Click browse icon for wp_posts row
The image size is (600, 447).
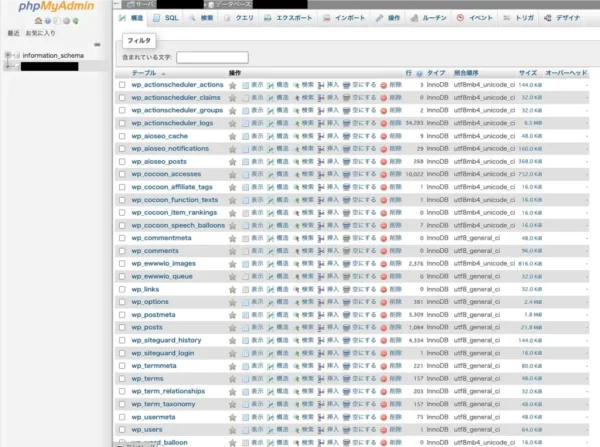[x=245, y=328]
